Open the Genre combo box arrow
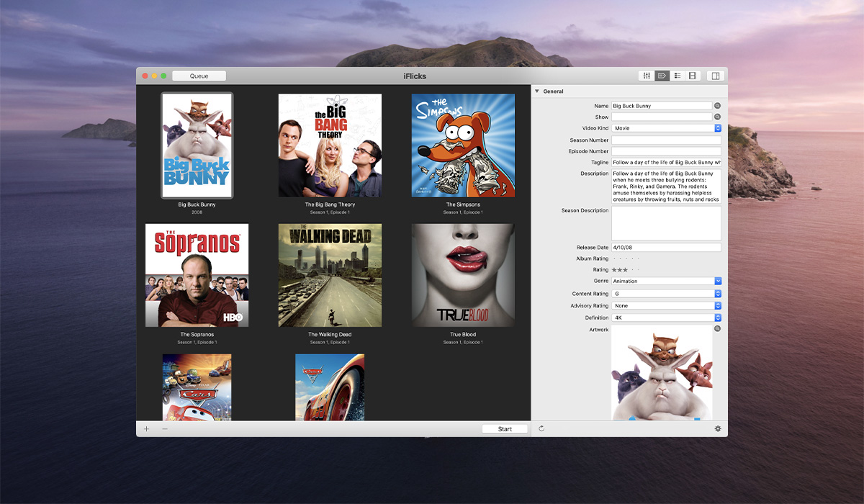The image size is (864, 504). [718, 281]
